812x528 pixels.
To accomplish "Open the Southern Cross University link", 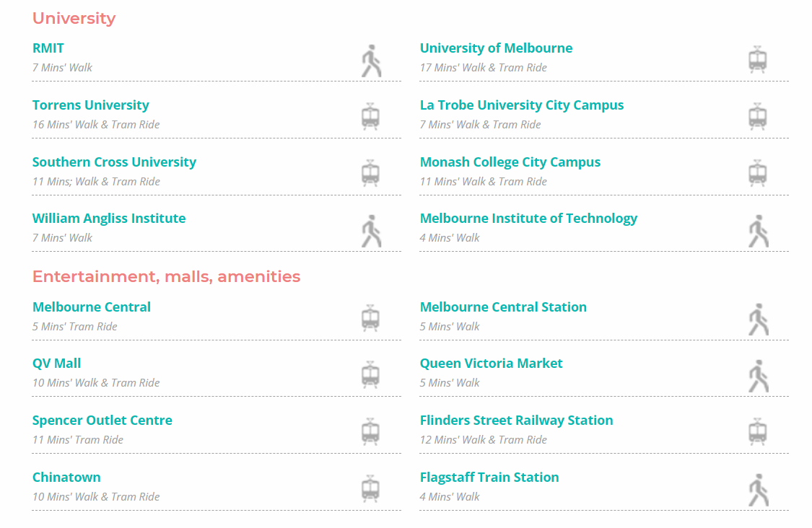I will click(114, 162).
